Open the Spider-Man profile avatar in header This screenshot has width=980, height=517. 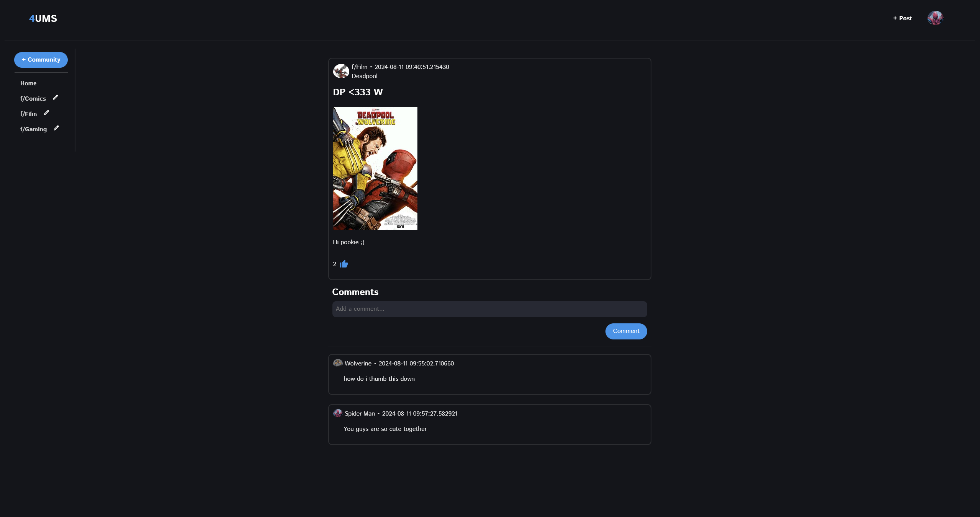coord(935,18)
